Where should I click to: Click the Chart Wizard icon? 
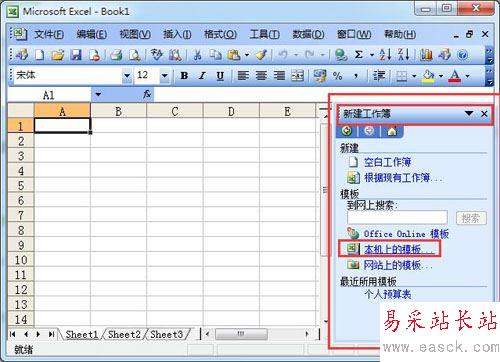(x=426, y=55)
